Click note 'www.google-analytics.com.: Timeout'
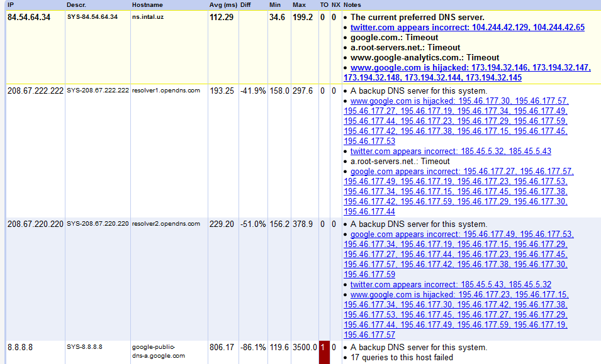Screen dimensions: 601x364 tap(425, 57)
